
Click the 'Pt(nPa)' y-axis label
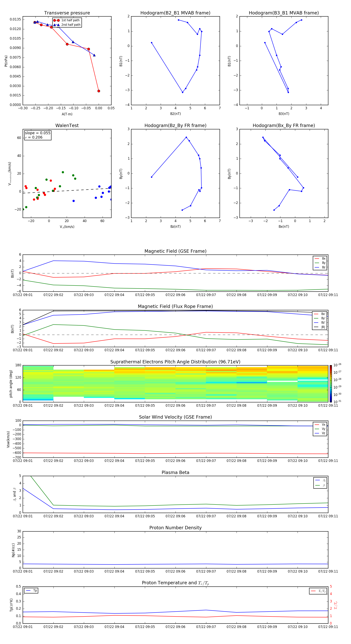tap(6, 61)
